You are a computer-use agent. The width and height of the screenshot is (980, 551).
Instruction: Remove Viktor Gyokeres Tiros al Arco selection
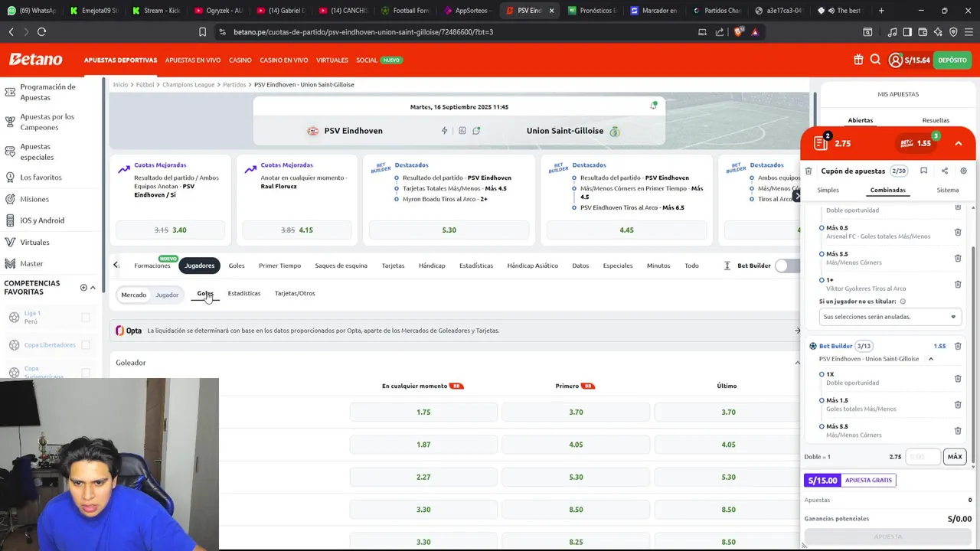pyautogui.click(x=958, y=284)
